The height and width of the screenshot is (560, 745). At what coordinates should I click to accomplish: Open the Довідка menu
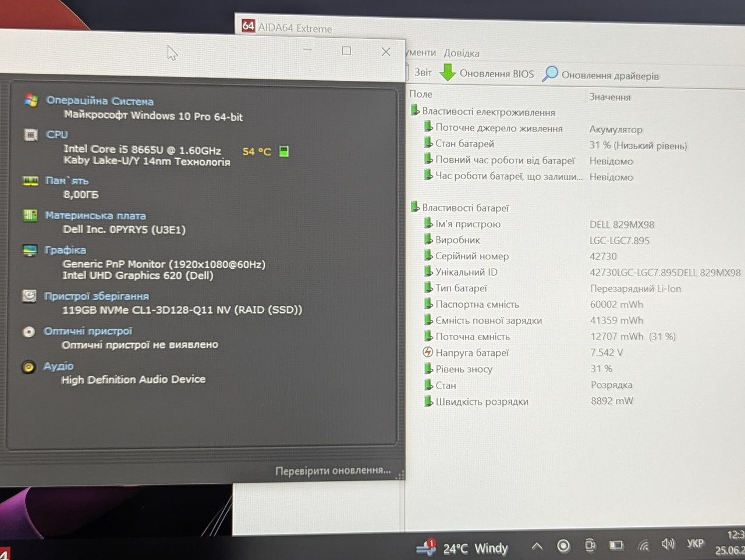coord(462,53)
